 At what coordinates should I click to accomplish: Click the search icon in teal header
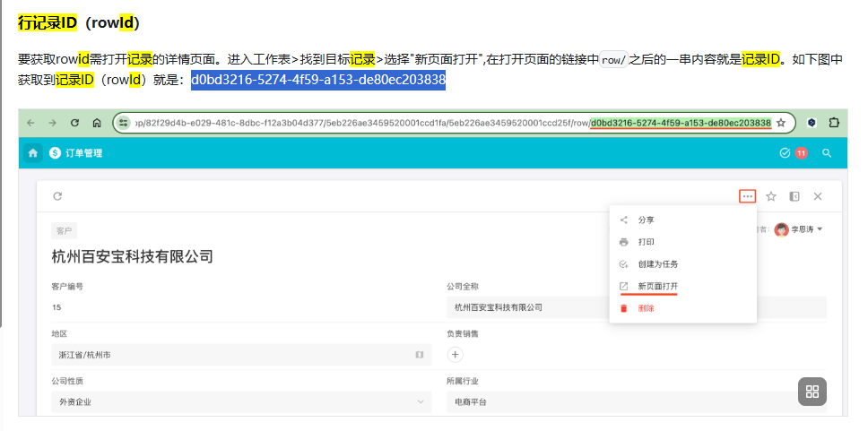827,153
